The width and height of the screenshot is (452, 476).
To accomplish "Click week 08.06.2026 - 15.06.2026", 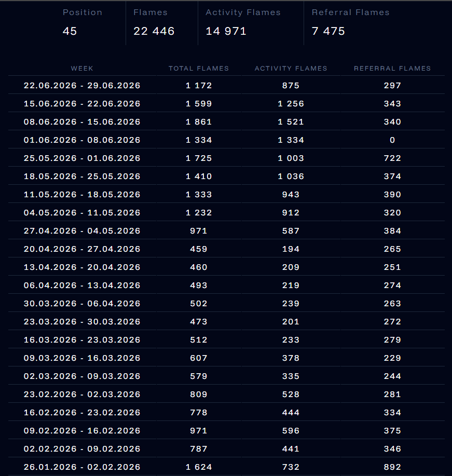I will click(82, 122).
